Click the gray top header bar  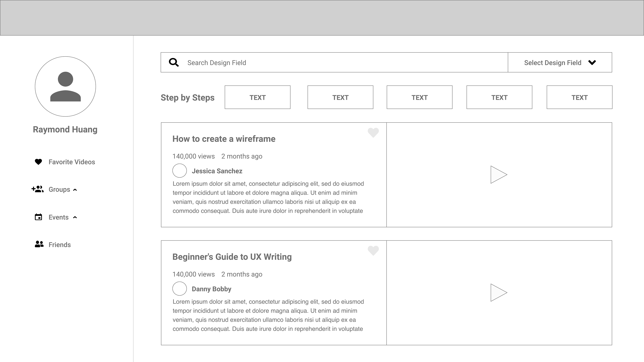click(x=322, y=18)
